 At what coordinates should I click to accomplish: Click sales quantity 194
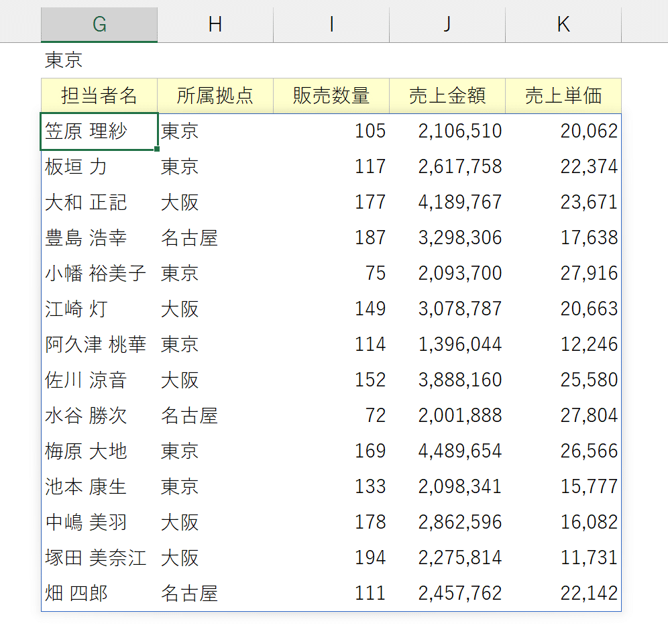pyautogui.click(x=331, y=558)
